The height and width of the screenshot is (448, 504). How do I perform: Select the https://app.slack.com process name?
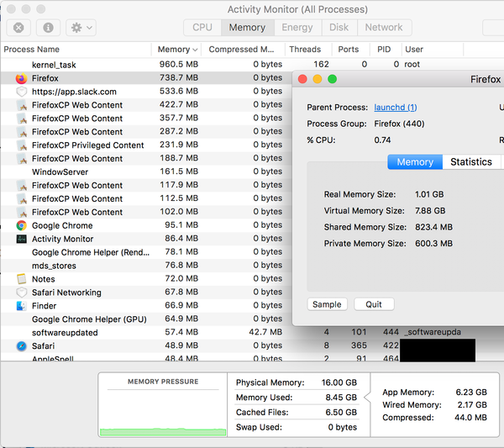tap(74, 92)
